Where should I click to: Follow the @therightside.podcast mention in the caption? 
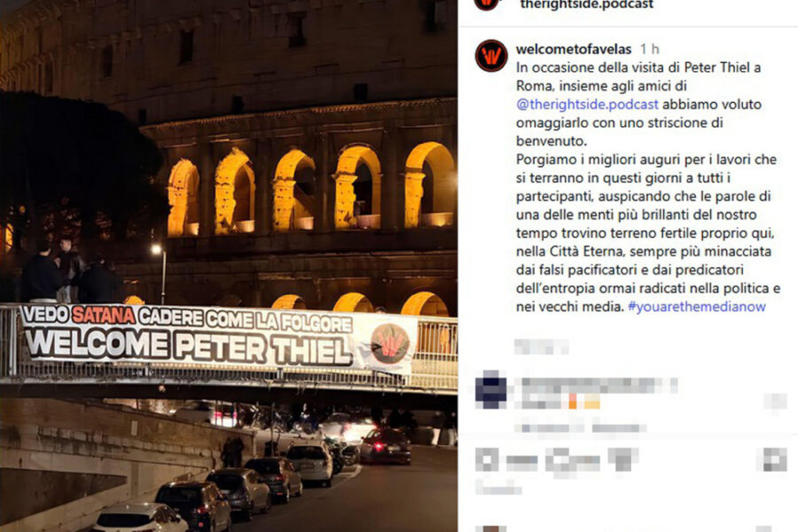tap(587, 105)
